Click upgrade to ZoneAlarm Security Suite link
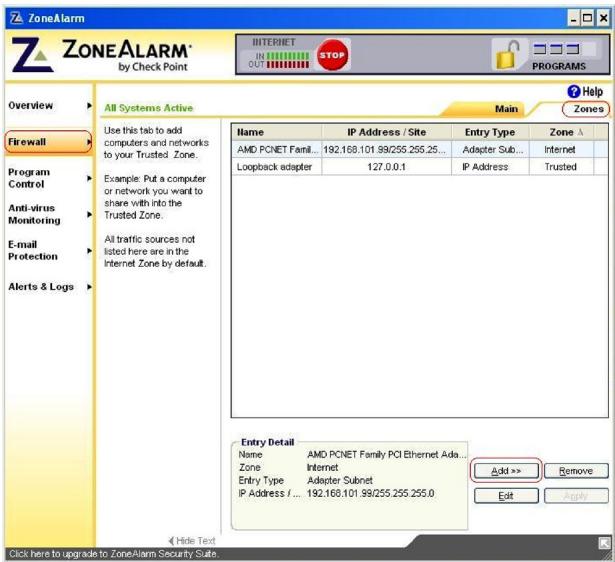 click(113, 554)
